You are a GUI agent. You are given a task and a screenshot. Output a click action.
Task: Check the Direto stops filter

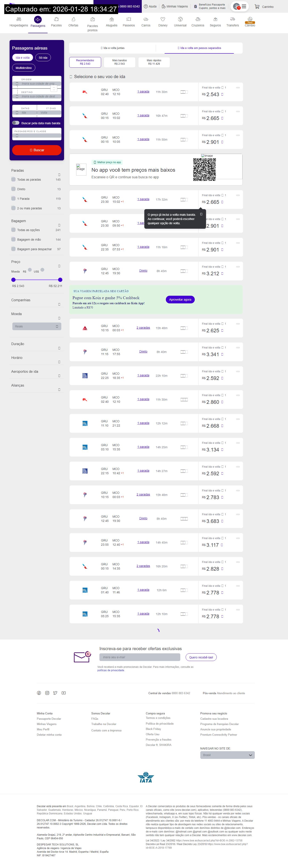pyautogui.click(x=13, y=189)
